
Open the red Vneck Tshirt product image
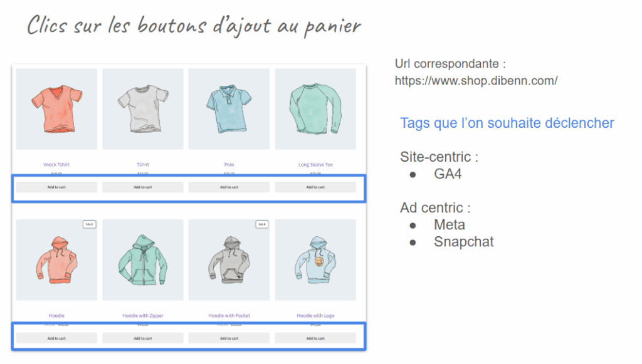pos(56,109)
